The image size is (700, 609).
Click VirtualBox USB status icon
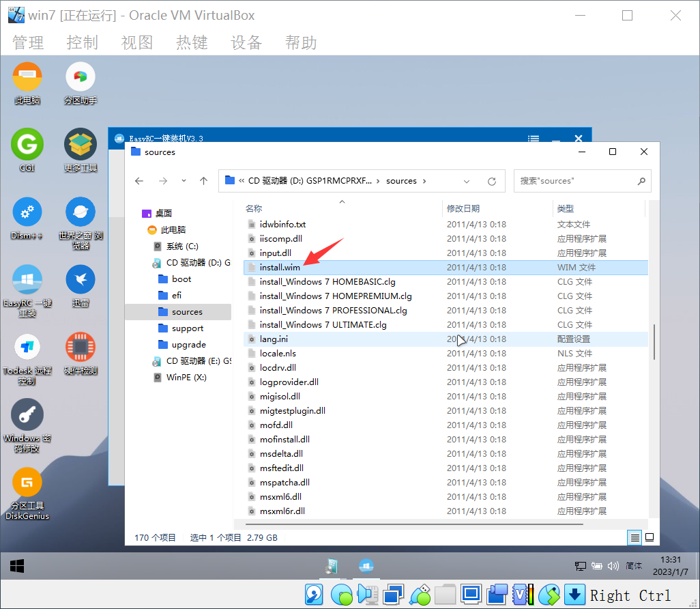pyautogui.click(x=420, y=595)
